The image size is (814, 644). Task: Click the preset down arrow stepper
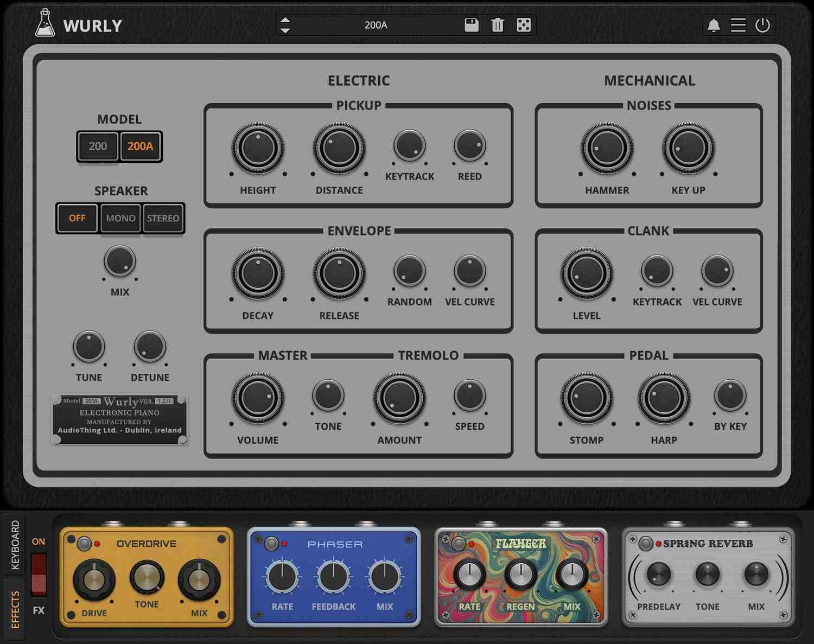(286, 30)
